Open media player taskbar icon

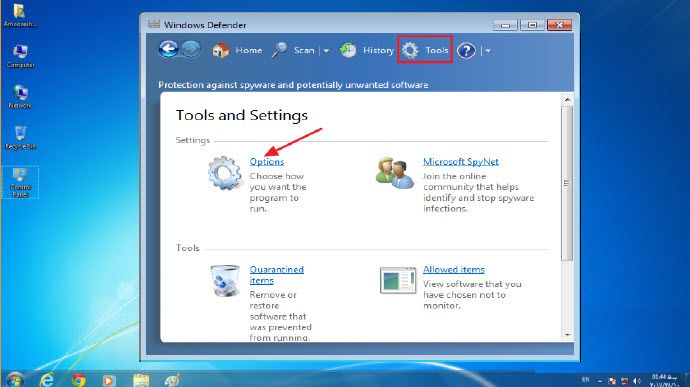[109, 380]
